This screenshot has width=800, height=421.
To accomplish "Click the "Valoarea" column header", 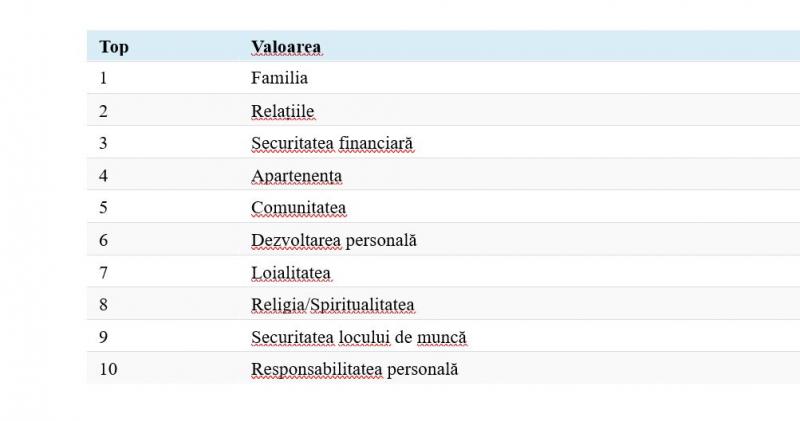I will [286, 47].
